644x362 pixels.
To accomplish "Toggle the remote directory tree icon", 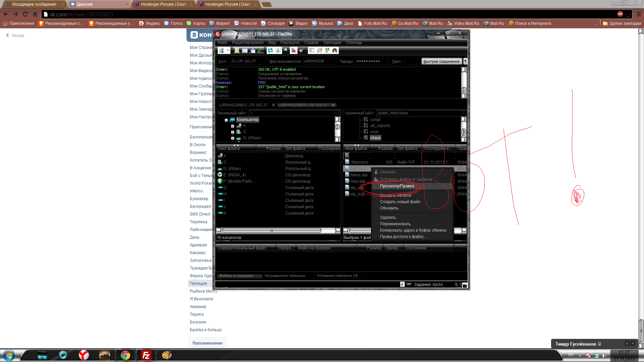I will tap(253, 51).
